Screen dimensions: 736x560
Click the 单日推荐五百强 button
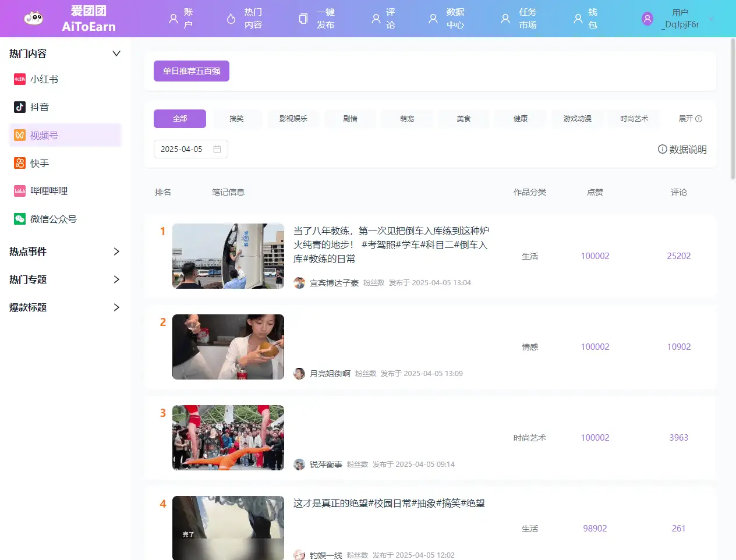(x=192, y=71)
